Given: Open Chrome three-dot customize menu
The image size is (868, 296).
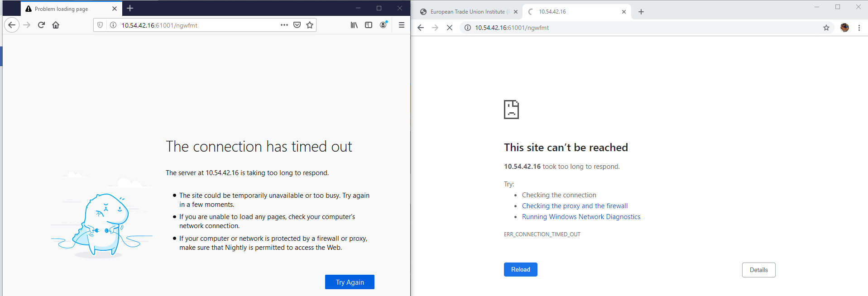Looking at the screenshot, I should (x=859, y=28).
